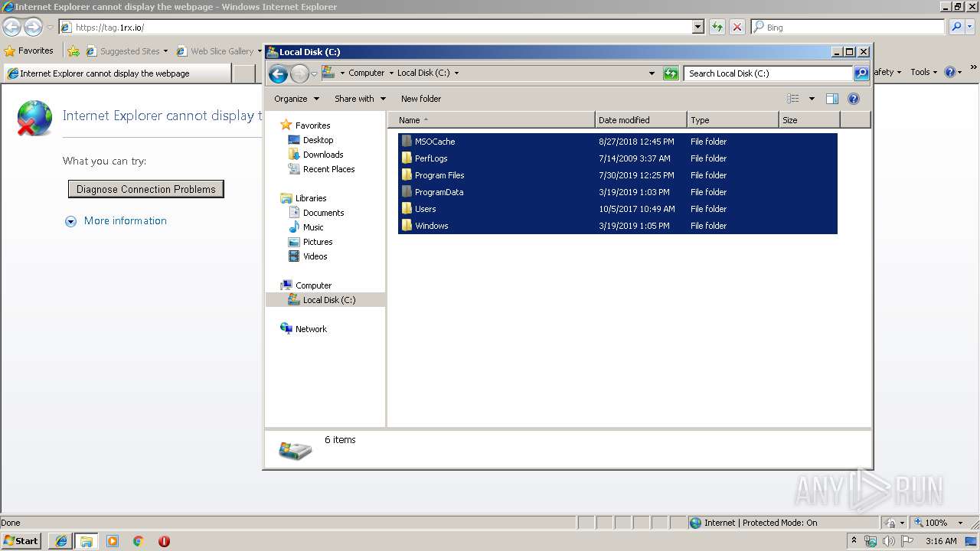
Task: Click Diagnose Connection Problems button
Action: click(x=146, y=189)
